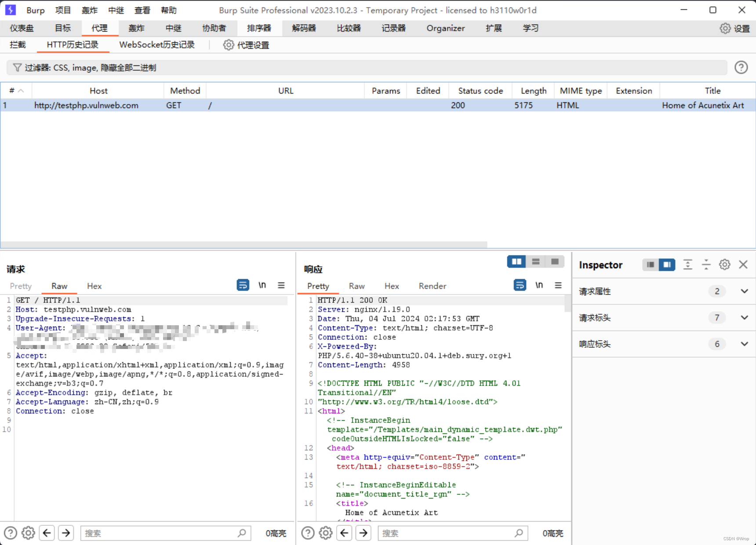
Task: Open the Burp menu
Action: pyautogui.click(x=36, y=10)
